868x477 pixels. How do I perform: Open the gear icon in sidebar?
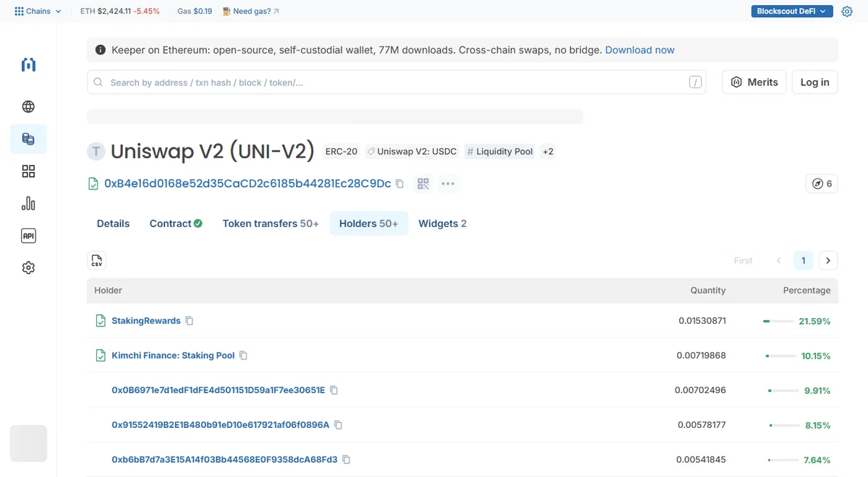point(28,267)
